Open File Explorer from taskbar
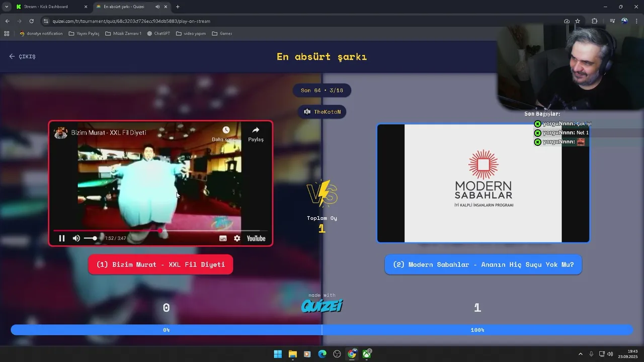Viewport: 644px width, 362px height. (292, 354)
